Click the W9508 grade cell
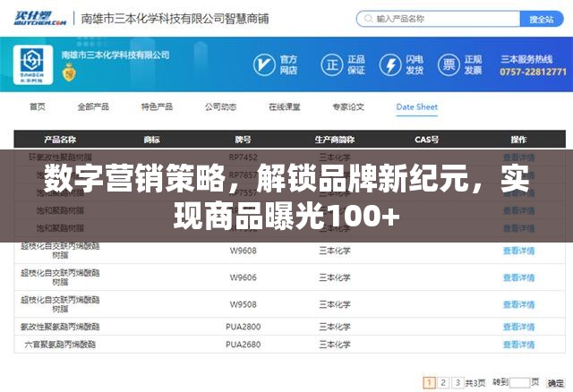 [243, 304]
